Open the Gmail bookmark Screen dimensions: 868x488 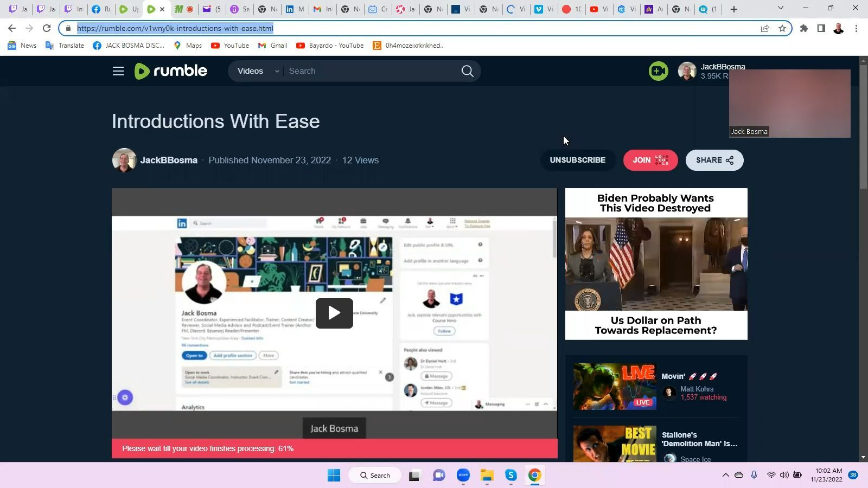(x=272, y=46)
